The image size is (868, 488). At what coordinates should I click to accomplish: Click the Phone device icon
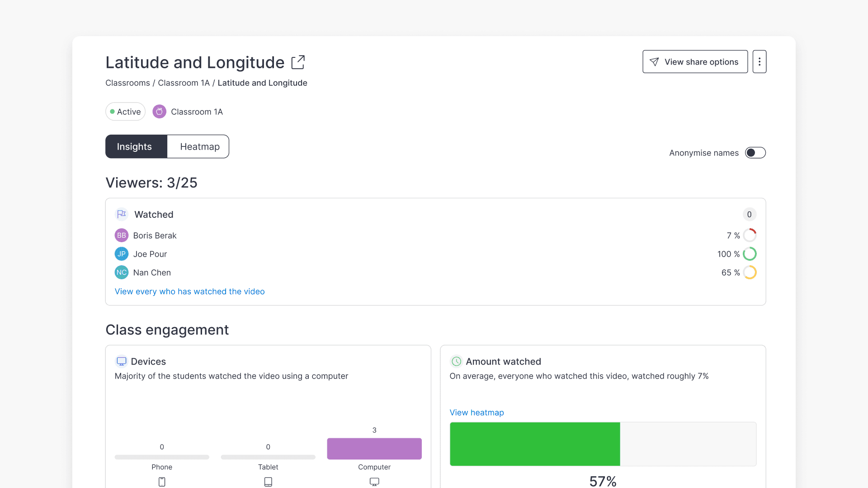(162, 482)
